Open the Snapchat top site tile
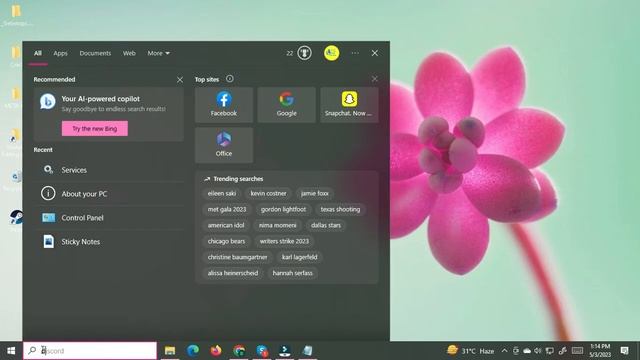Viewport: 640px width, 360px height. (x=349, y=104)
